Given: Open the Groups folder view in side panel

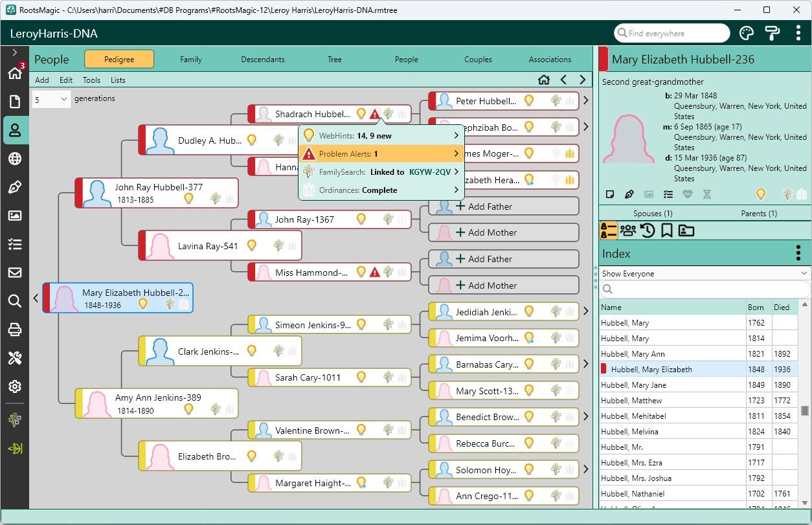Looking at the screenshot, I should coord(686,230).
